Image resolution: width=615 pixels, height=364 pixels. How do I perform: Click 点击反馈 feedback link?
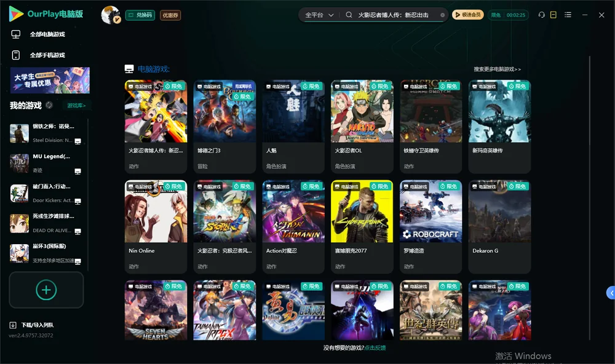375,347
